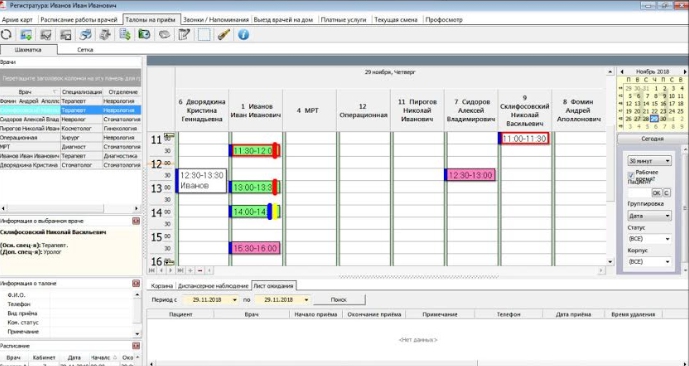Open the 'по' end date dropdown
Screen dimensions: 689x366
point(306,300)
